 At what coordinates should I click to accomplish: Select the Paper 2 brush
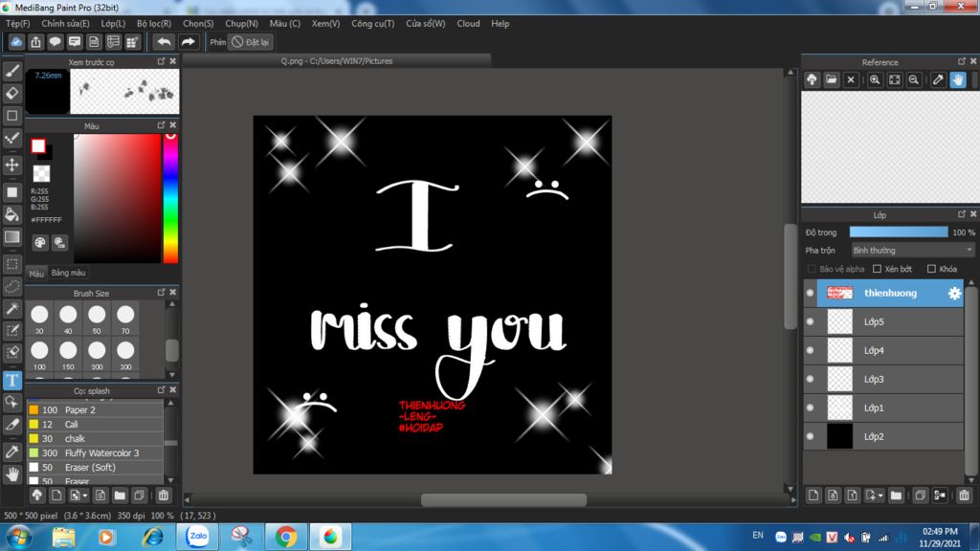point(95,409)
